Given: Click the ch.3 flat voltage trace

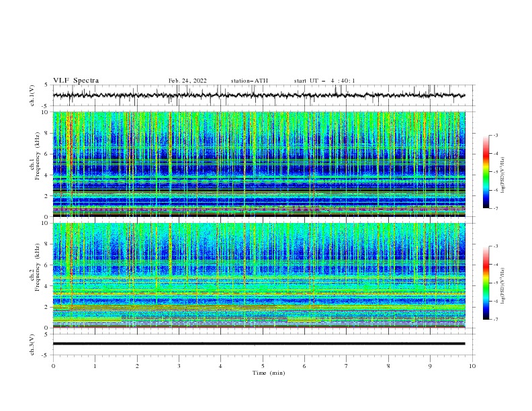Looking at the screenshot, I should 259,344.
